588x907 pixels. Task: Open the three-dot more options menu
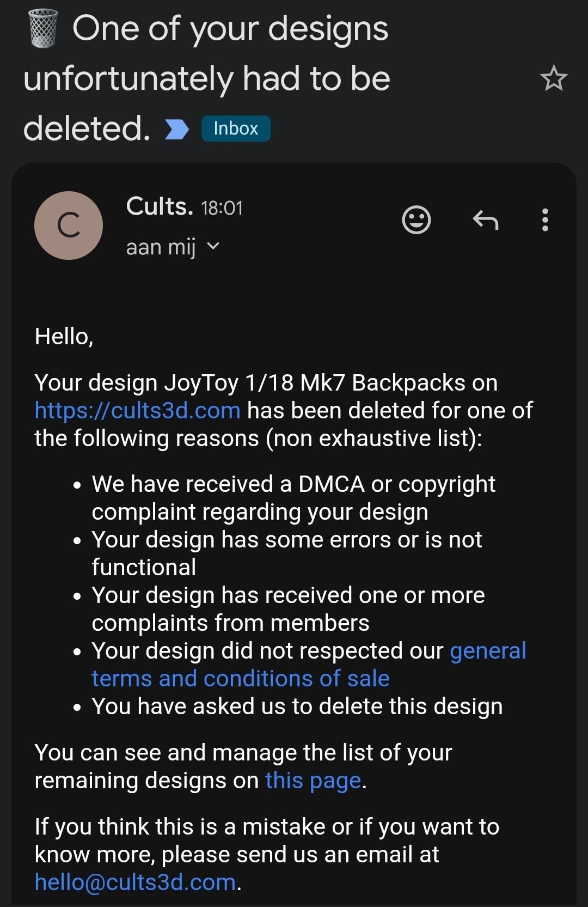(x=545, y=220)
